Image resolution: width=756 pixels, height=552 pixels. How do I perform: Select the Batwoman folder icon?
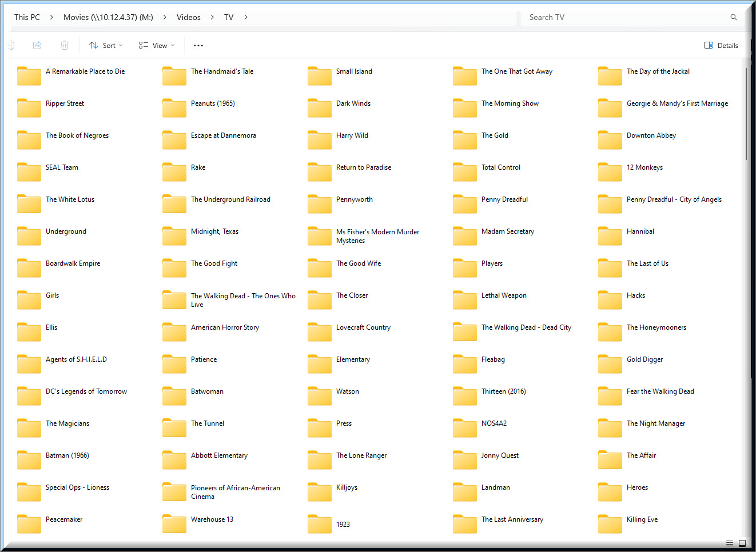[174, 395]
